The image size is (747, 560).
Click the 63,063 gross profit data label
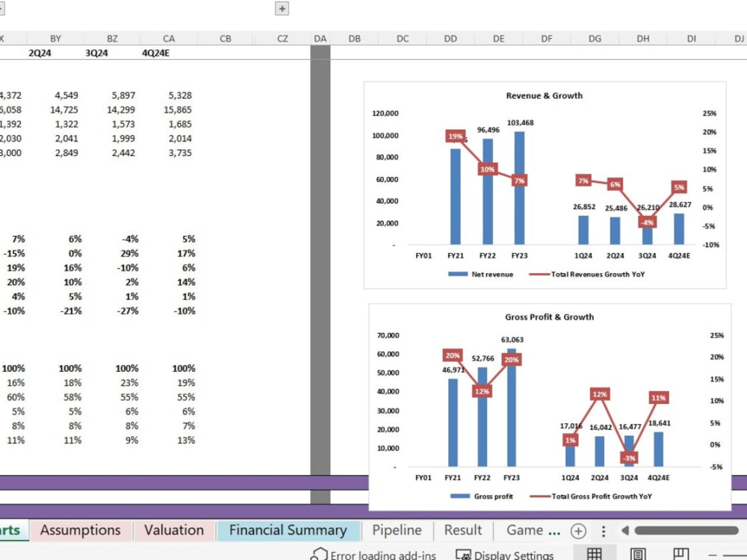[x=512, y=340]
